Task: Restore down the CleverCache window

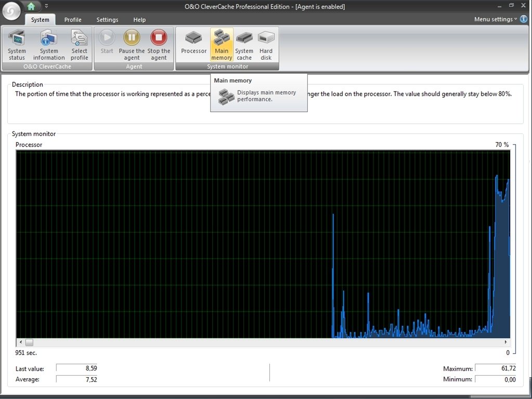Action: pyautogui.click(x=511, y=5)
